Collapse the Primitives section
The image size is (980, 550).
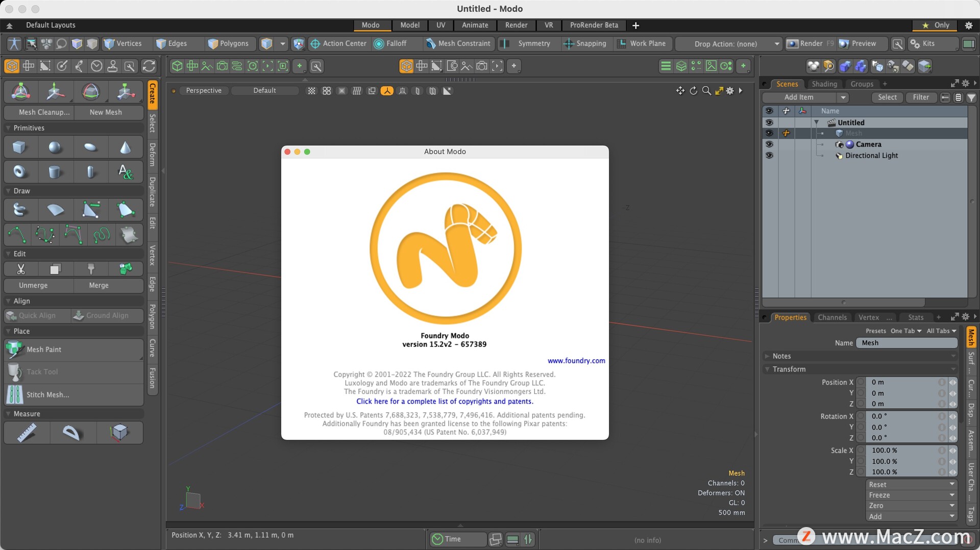click(x=8, y=128)
